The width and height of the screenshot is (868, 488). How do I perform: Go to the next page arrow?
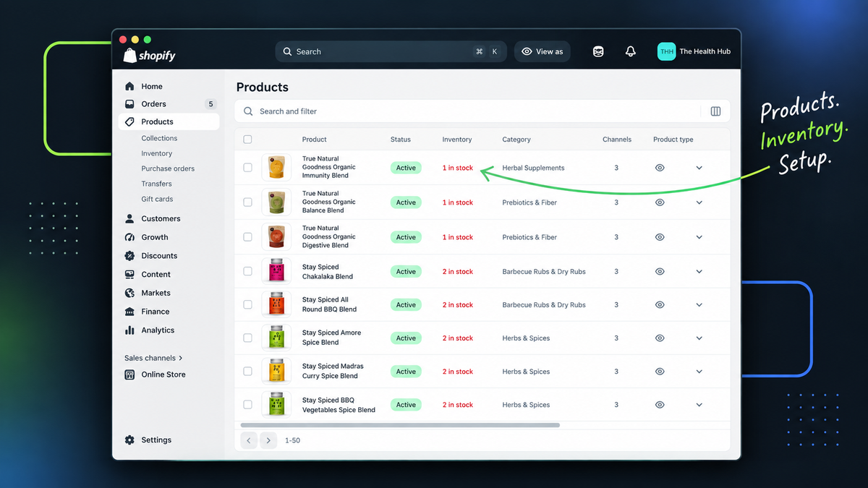tap(268, 440)
